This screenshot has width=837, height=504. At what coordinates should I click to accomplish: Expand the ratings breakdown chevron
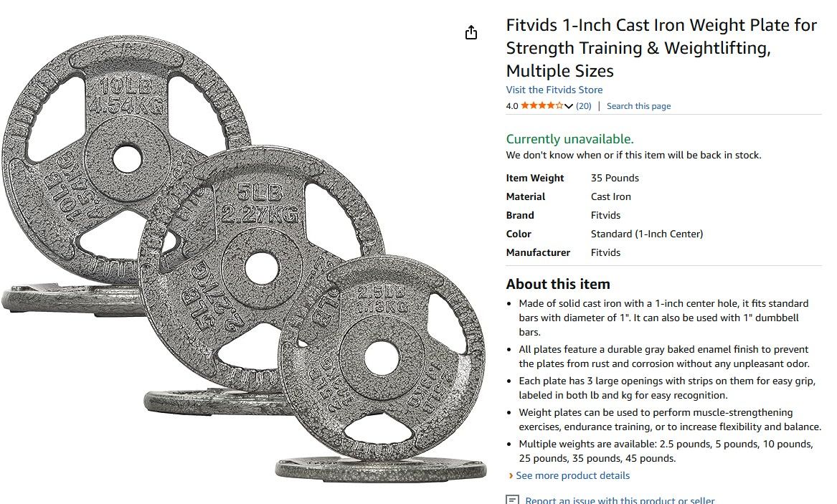(x=569, y=107)
